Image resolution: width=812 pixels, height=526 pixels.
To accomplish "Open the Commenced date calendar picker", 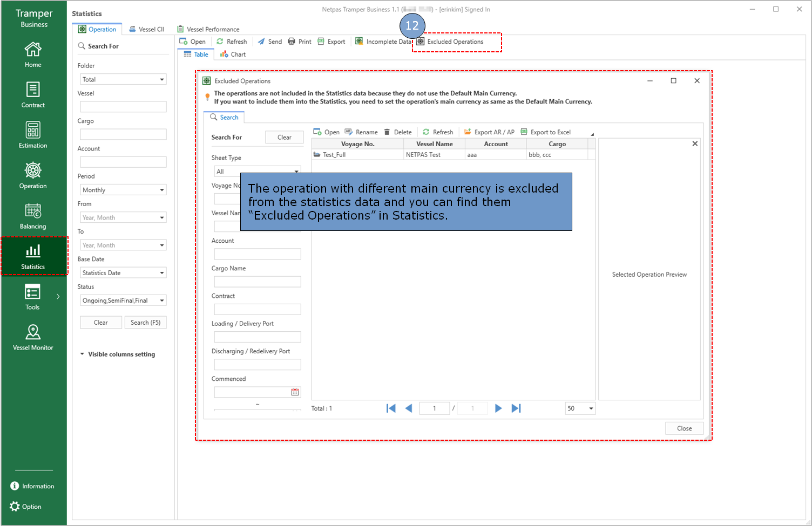I will (295, 392).
